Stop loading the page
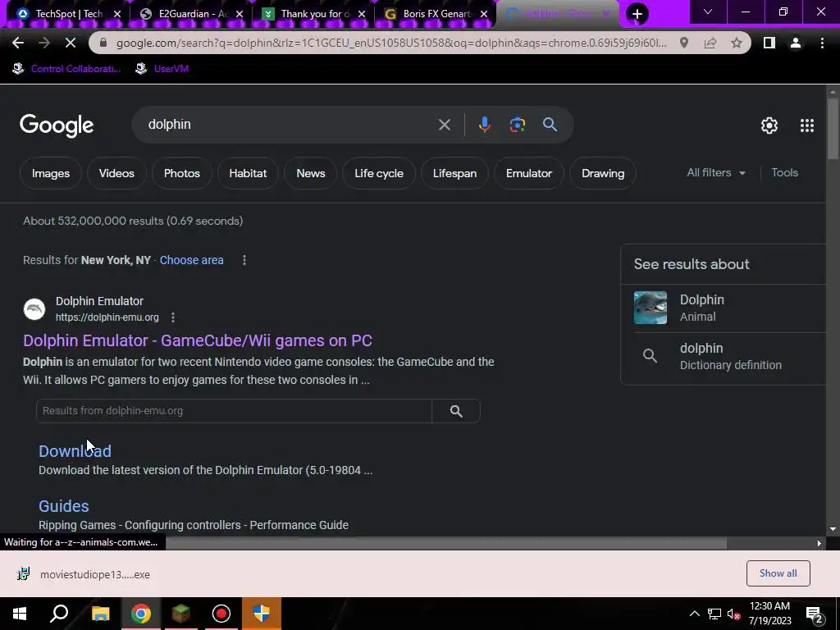This screenshot has height=630, width=840. click(x=71, y=43)
